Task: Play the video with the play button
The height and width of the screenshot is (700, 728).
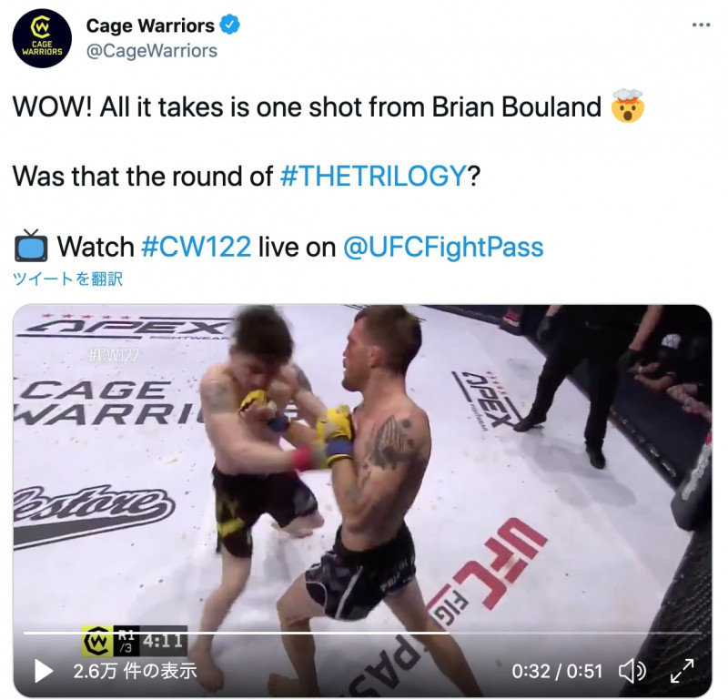Action: (43, 671)
